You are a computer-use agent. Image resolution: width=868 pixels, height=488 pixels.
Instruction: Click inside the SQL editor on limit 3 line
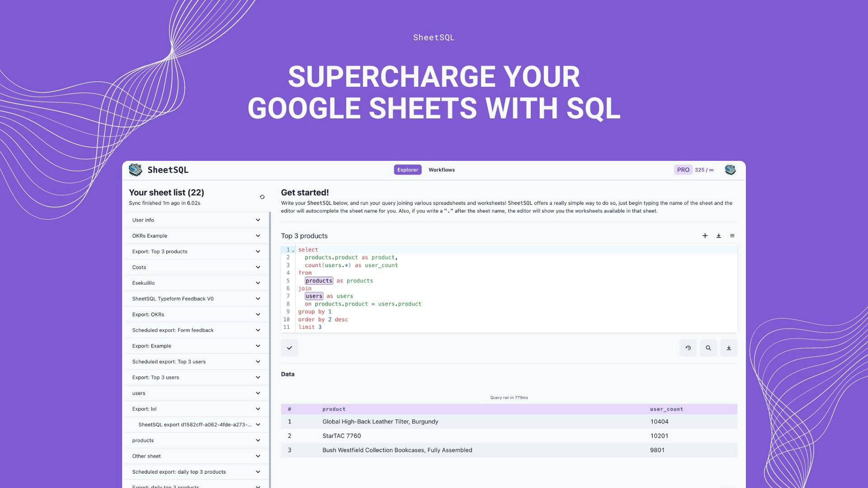[310, 327]
